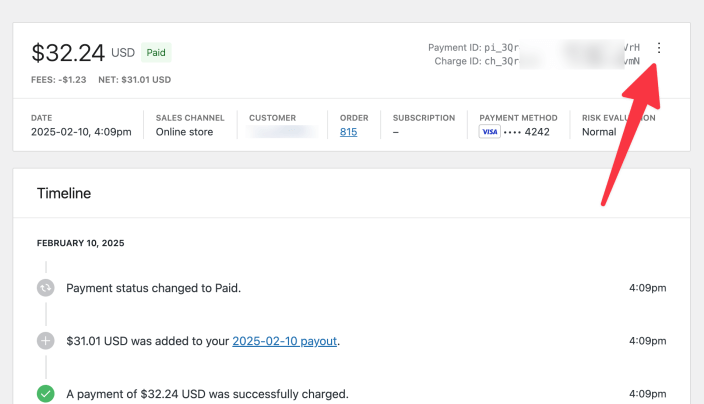Click the NET: $31.01 USD amount
This screenshot has width=704, height=404.
pyautogui.click(x=135, y=79)
